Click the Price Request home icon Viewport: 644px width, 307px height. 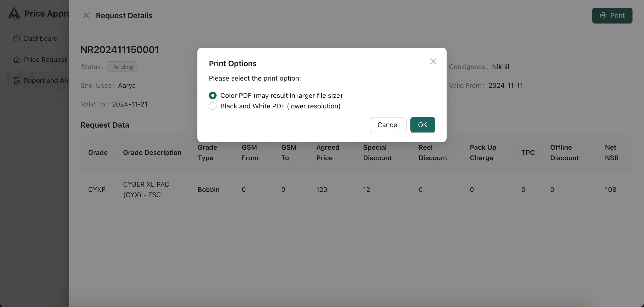tap(17, 59)
